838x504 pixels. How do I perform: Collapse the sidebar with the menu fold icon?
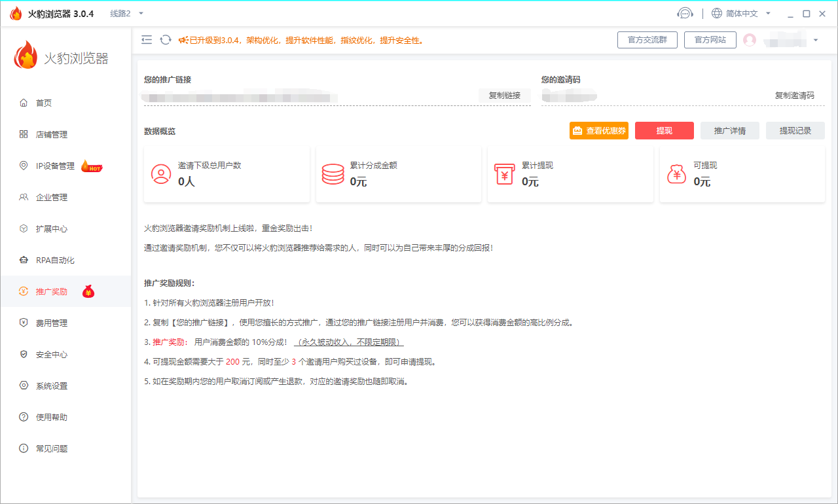[147, 40]
